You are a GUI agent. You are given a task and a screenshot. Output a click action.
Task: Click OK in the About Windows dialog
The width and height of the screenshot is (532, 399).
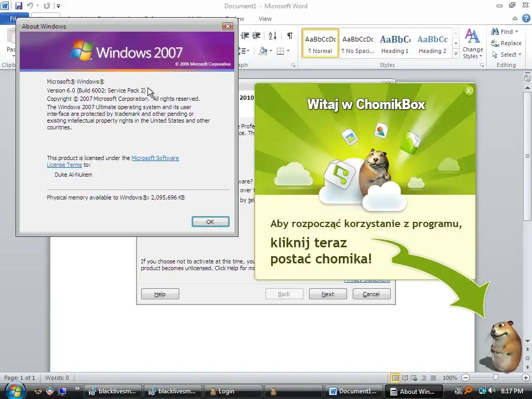[210, 221]
